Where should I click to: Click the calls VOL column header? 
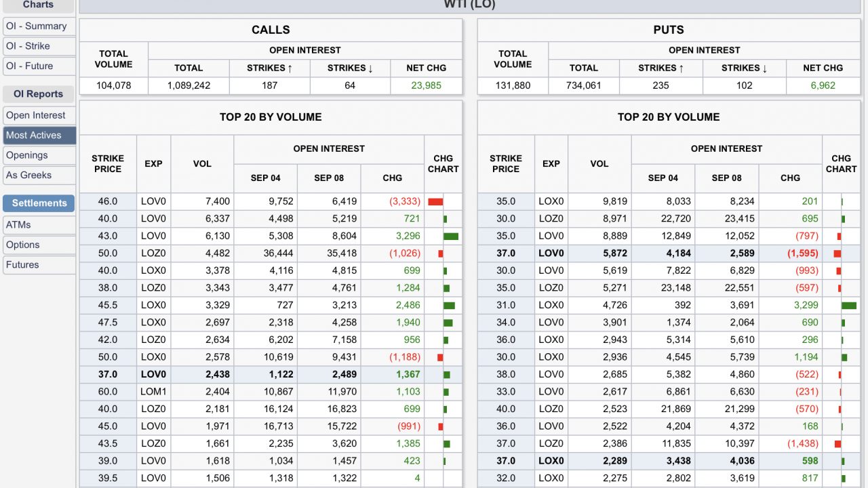[x=202, y=164]
